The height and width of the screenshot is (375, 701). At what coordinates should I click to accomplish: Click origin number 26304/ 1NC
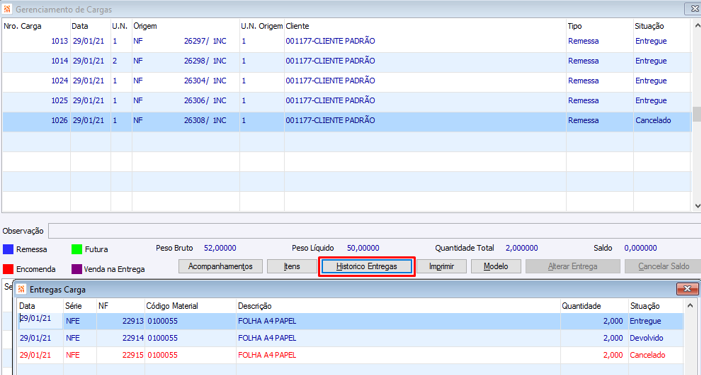[205, 81]
